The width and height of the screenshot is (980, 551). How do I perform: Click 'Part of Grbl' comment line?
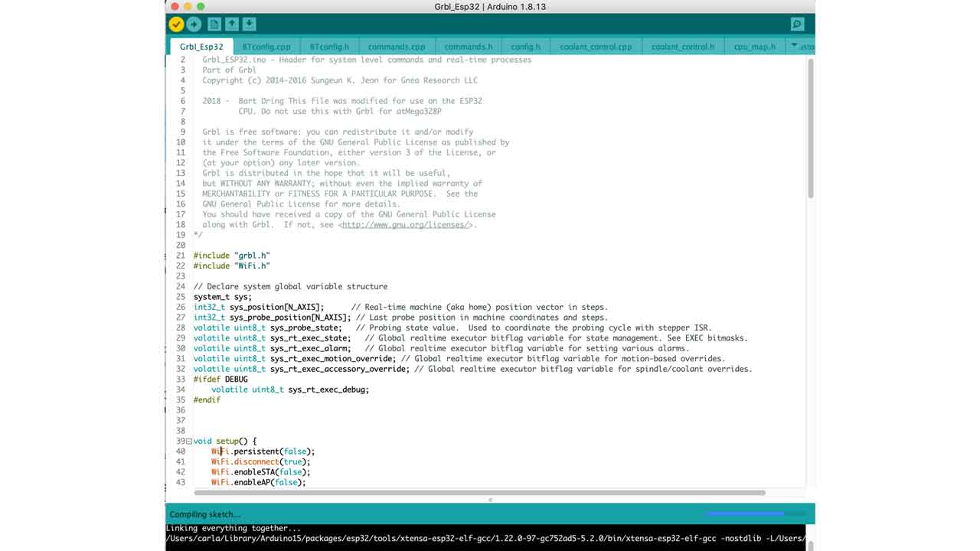[229, 70]
